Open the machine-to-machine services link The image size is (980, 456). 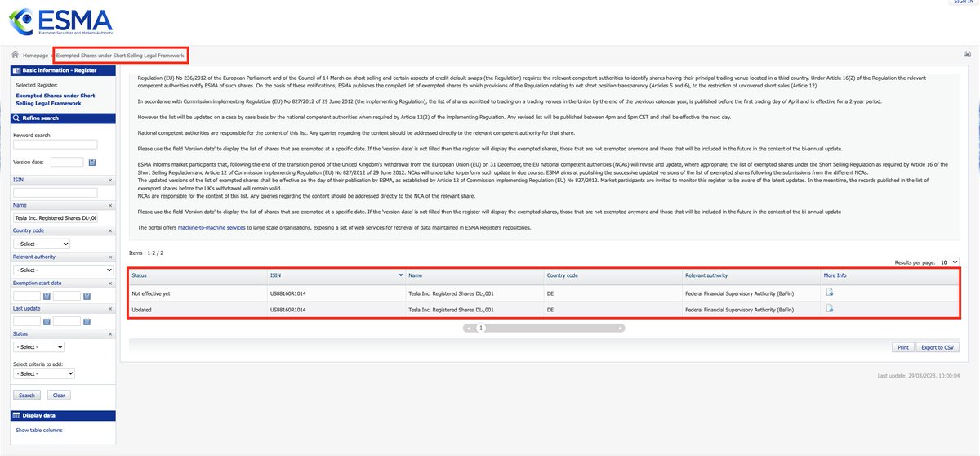212,227
